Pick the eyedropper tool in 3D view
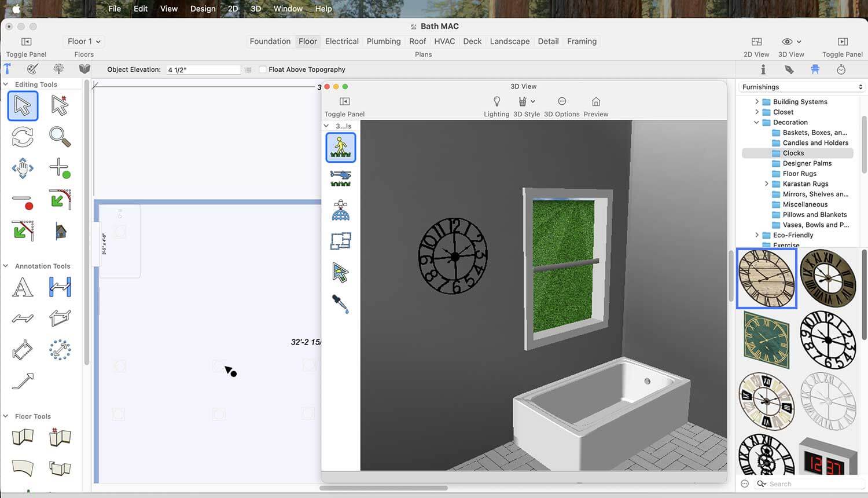 coord(340,303)
